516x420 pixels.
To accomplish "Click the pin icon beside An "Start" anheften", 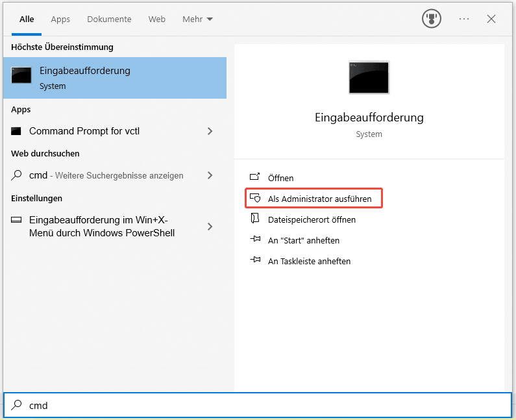I will pyautogui.click(x=255, y=239).
